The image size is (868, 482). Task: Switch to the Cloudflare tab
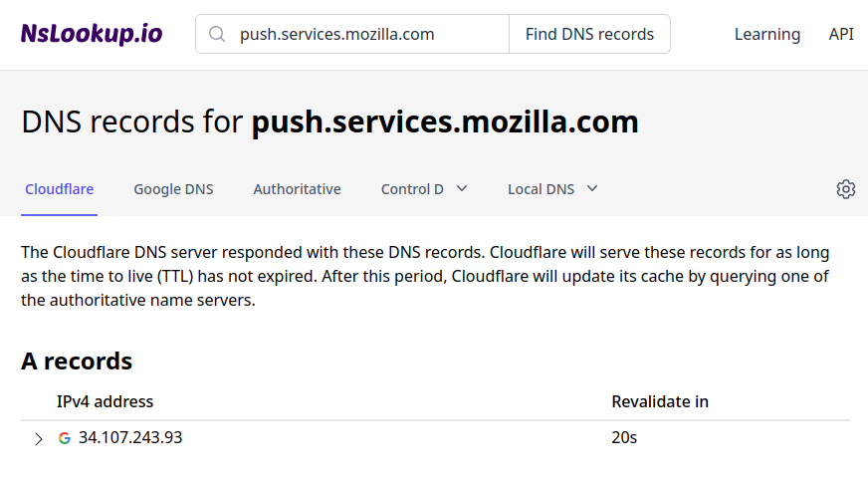(x=59, y=189)
